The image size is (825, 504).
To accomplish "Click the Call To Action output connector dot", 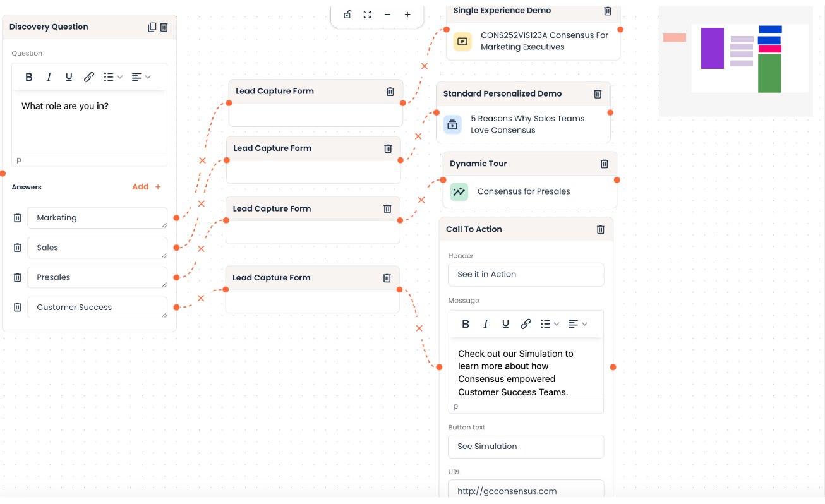I will point(613,367).
